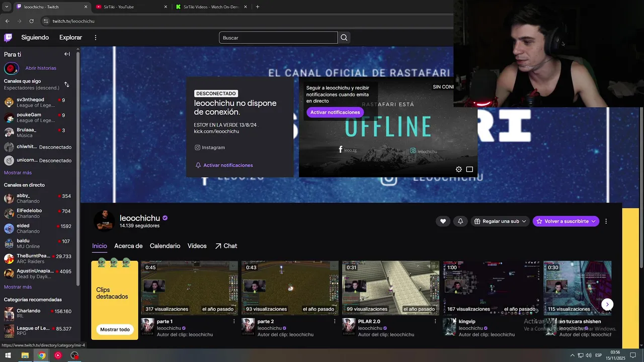Click the heart follow button for leoochichu

[x=443, y=221]
